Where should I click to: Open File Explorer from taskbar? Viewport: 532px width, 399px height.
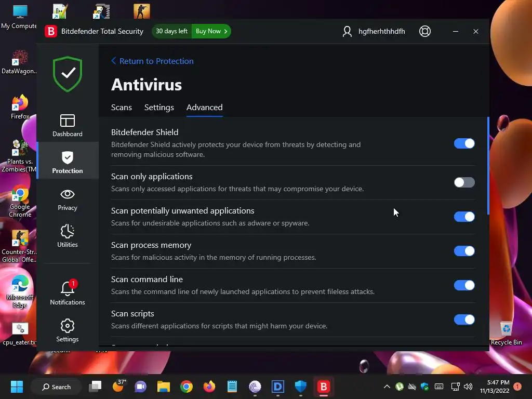point(164,387)
